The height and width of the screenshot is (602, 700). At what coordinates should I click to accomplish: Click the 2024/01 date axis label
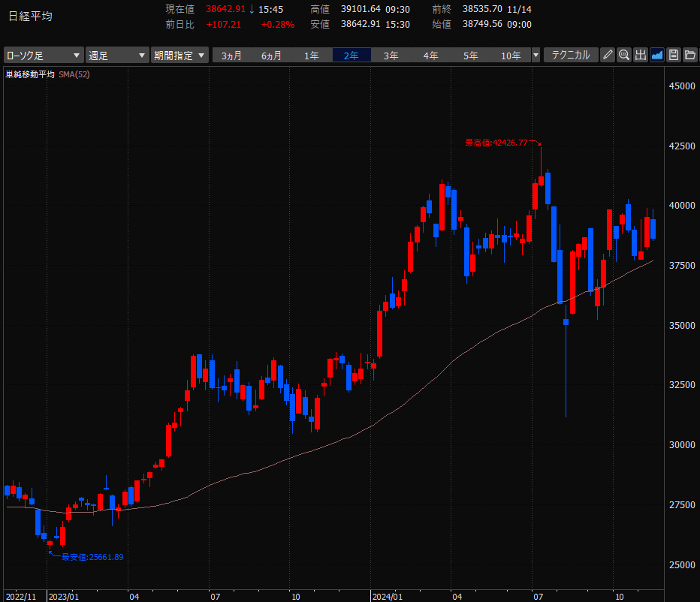pyautogui.click(x=388, y=597)
